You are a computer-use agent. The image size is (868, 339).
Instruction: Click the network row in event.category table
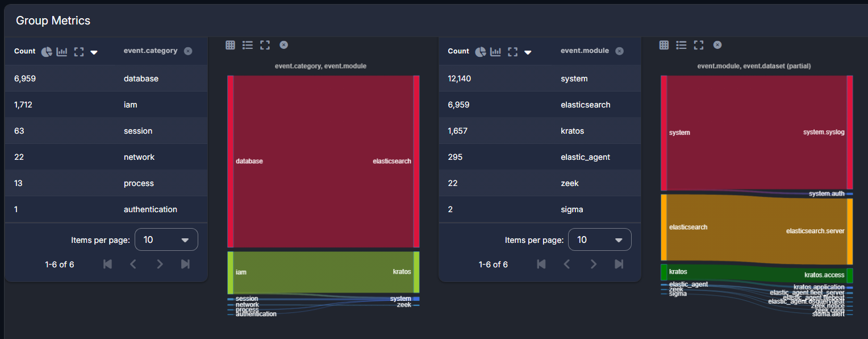pyautogui.click(x=106, y=157)
